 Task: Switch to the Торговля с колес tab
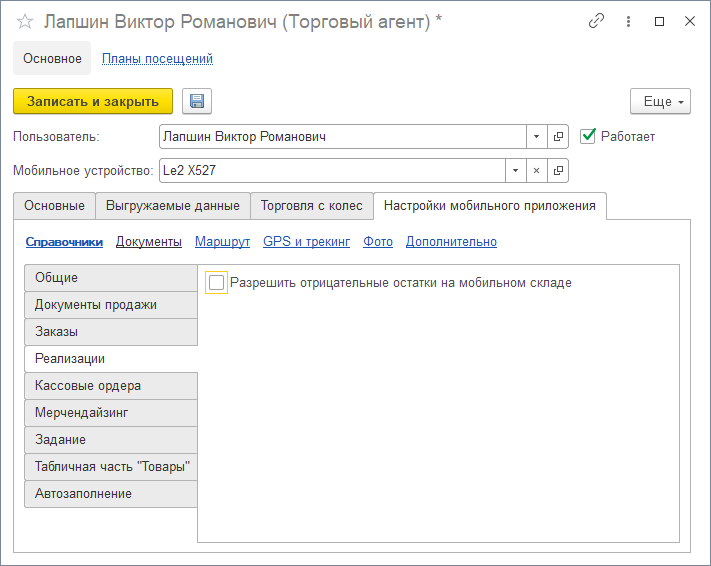tap(312, 206)
